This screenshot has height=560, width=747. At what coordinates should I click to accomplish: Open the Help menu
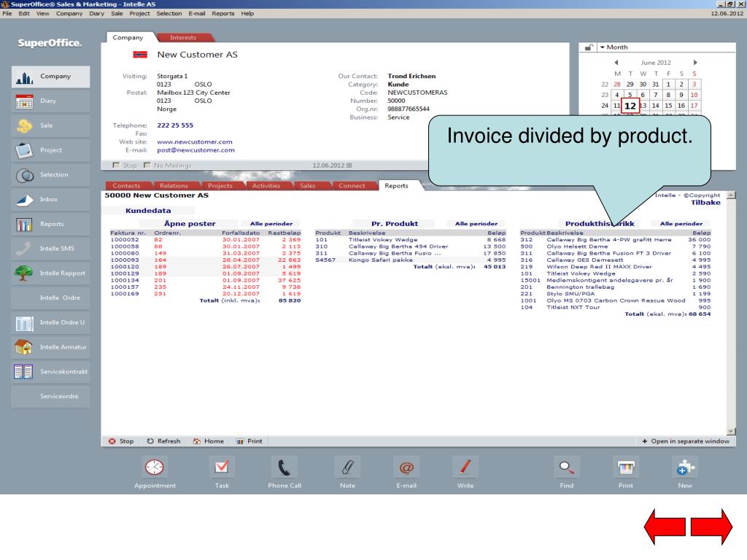(247, 13)
